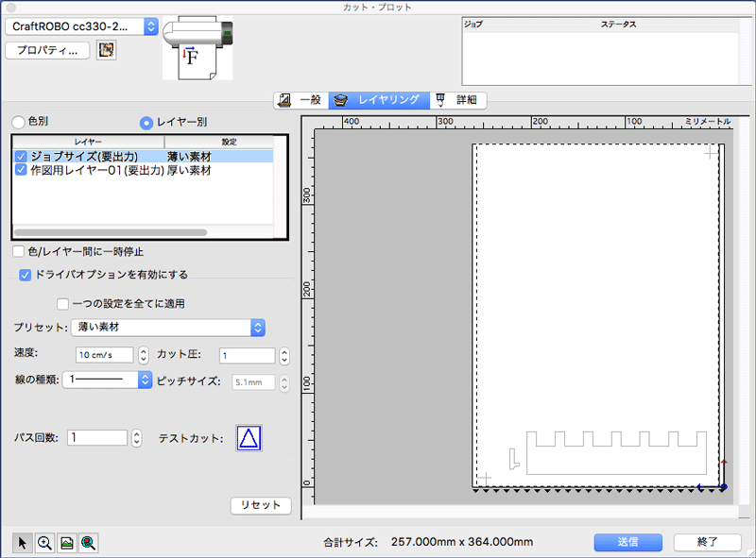Uncheck the 作図用レイヤー01 layer checkbox
The height and width of the screenshot is (558, 756).
coord(21,170)
